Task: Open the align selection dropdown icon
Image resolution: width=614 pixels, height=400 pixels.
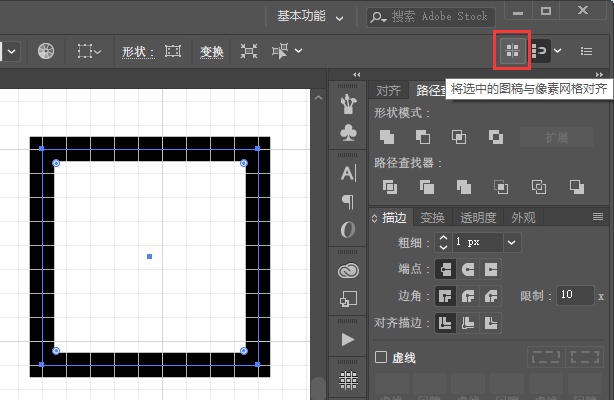Action: tap(90, 51)
